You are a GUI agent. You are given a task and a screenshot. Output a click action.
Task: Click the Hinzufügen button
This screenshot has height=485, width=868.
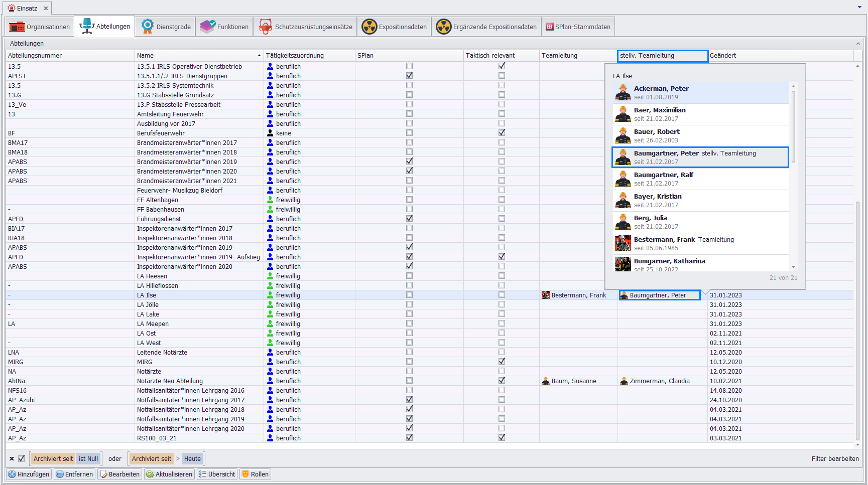[x=29, y=474]
